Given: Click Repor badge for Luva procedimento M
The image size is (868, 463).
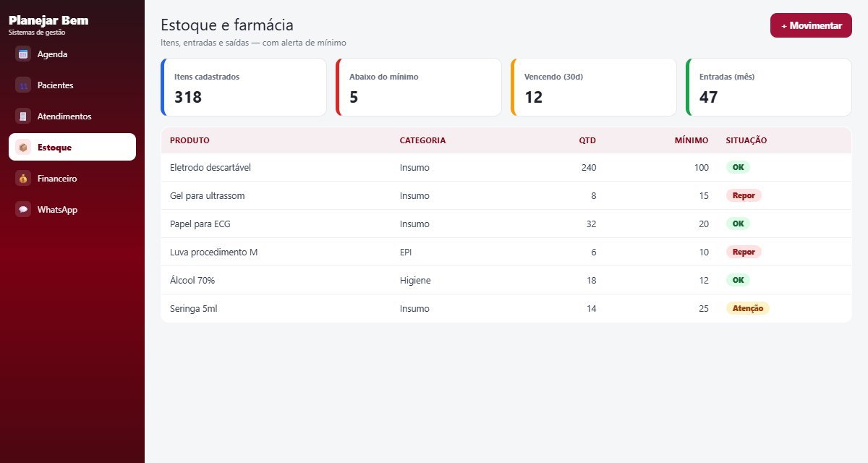Looking at the screenshot, I should [x=744, y=252].
